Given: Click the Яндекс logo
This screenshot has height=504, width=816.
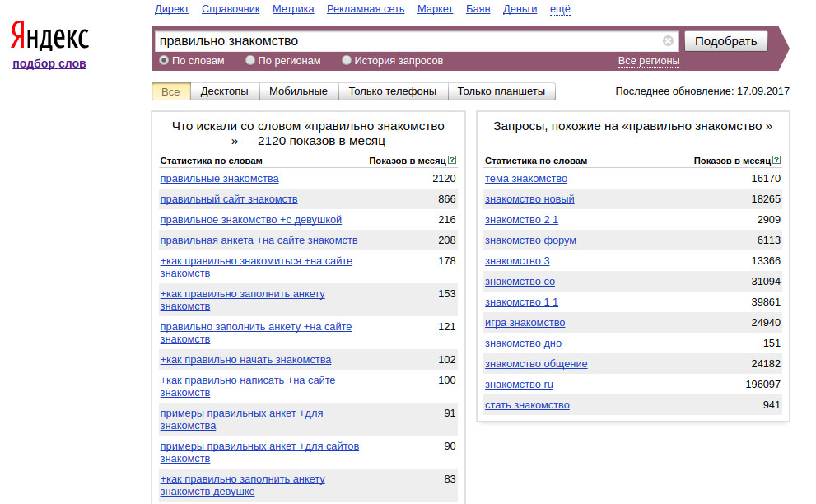Looking at the screenshot, I should [x=50, y=36].
